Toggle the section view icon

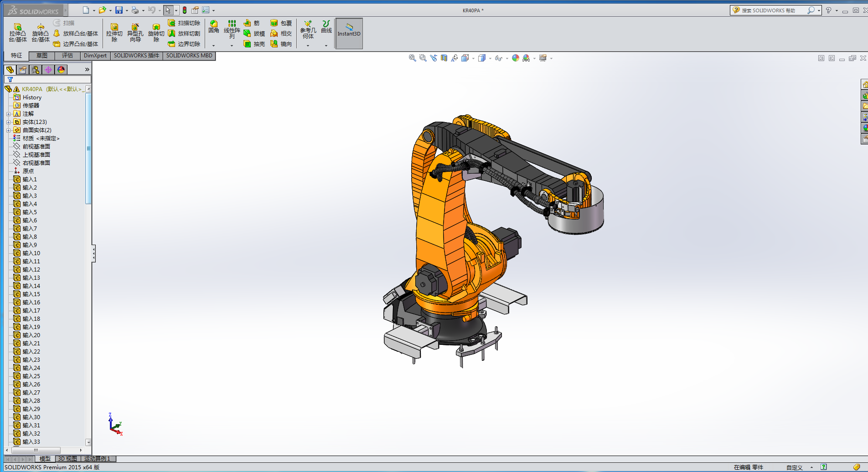(x=444, y=58)
